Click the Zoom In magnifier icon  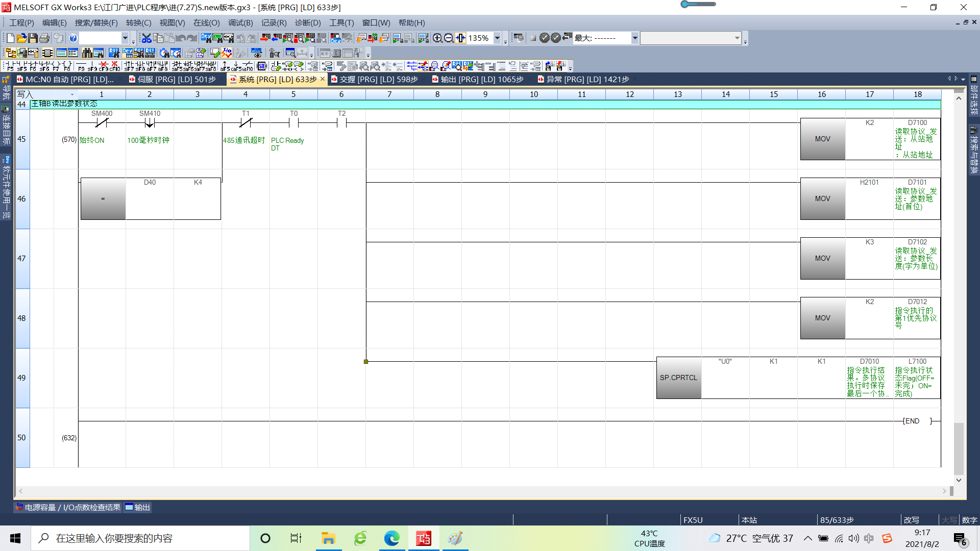click(x=437, y=38)
